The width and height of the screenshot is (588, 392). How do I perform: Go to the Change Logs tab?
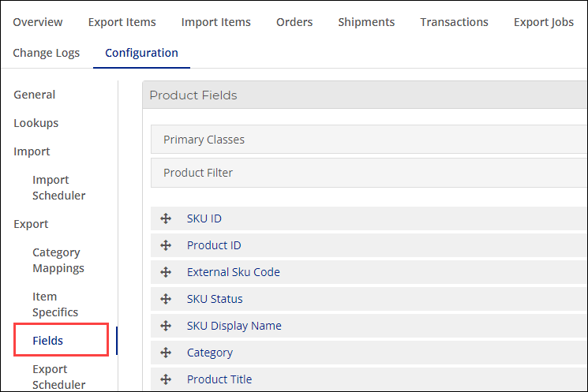pyautogui.click(x=46, y=53)
